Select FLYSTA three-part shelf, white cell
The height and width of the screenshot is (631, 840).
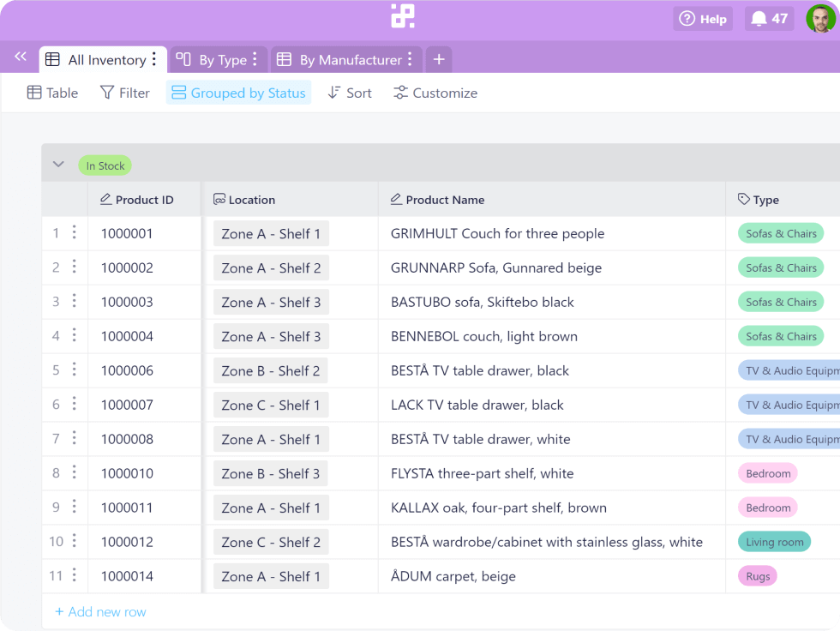[552, 473]
